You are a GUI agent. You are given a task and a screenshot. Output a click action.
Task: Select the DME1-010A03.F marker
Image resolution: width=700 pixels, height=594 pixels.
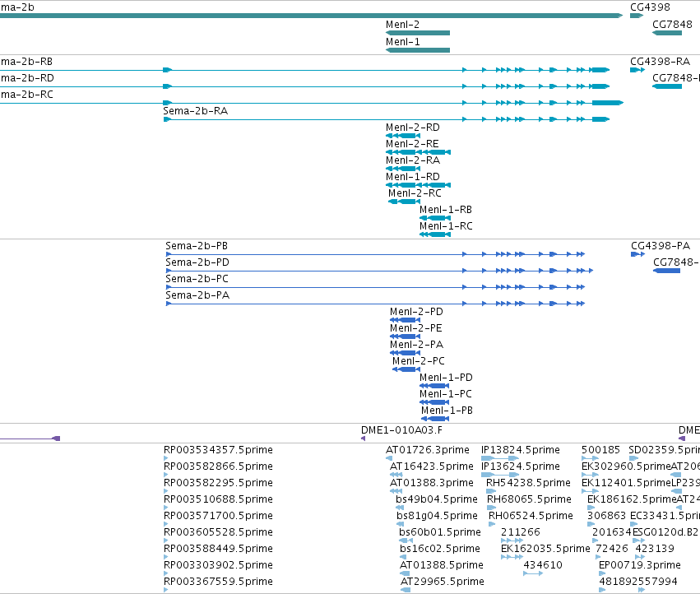pos(363,439)
